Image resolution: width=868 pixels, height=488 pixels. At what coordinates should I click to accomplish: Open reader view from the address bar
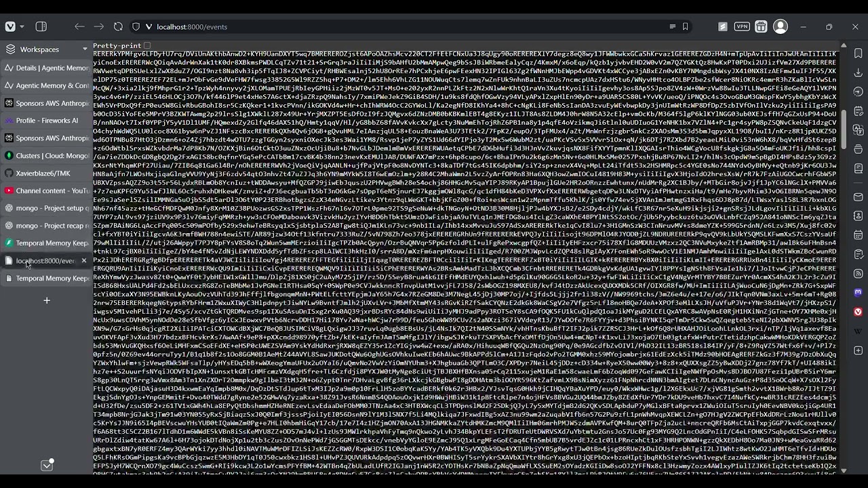point(673,26)
